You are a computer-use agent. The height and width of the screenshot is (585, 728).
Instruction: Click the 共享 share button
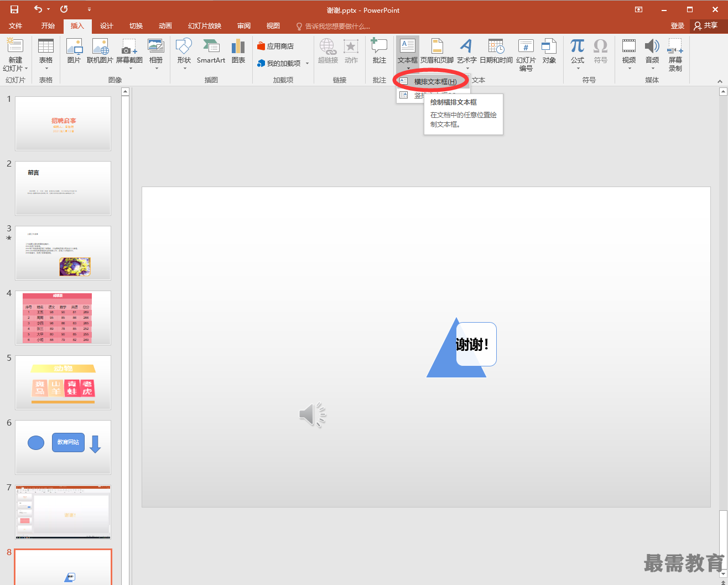coord(706,26)
